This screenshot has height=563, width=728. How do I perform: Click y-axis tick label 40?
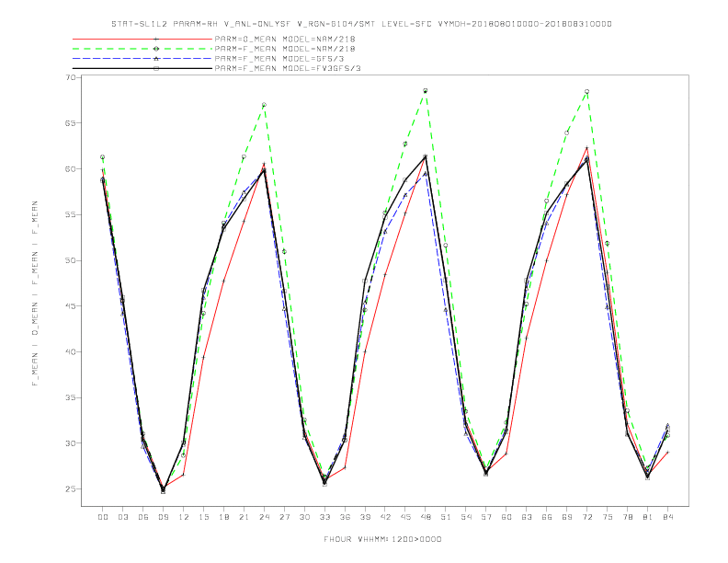point(71,352)
